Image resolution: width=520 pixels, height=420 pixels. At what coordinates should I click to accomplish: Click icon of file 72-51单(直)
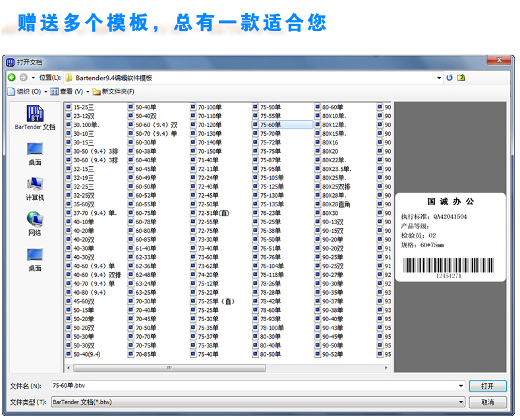[x=193, y=213]
